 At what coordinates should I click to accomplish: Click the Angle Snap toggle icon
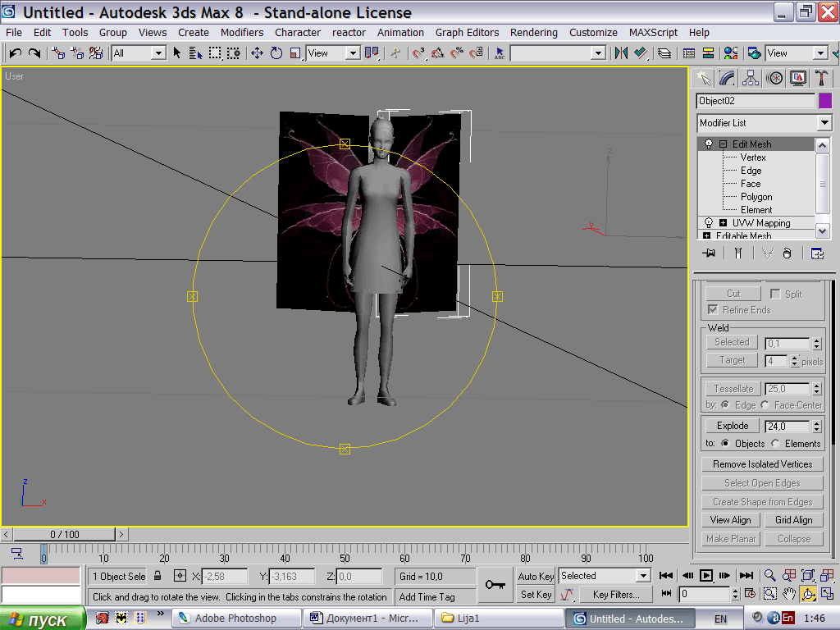pyautogui.click(x=438, y=53)
